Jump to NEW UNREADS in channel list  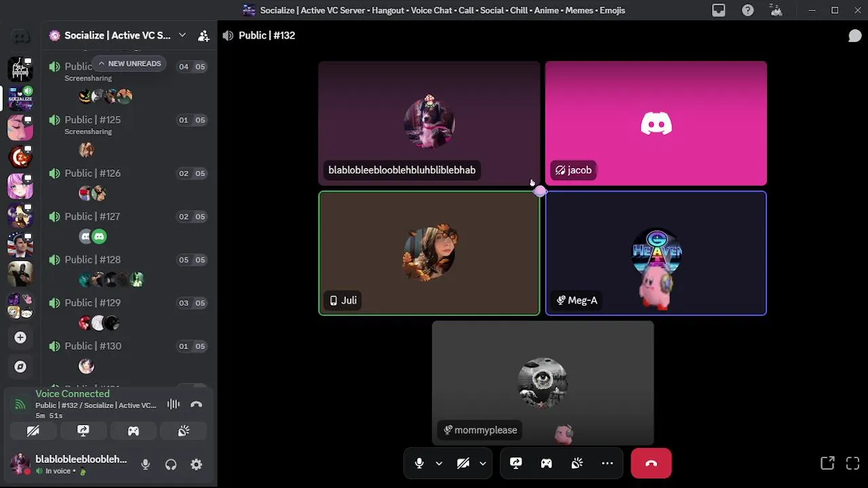(x=130, y=64)
